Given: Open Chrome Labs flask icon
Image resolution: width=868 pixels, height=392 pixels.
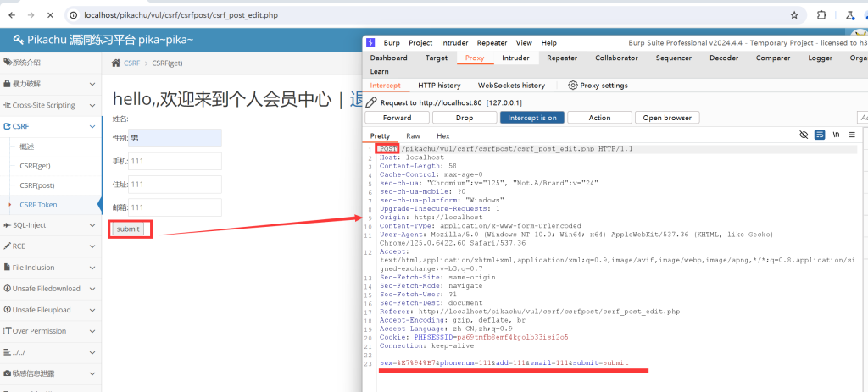Looking at the screenshot, I should 849,15.
